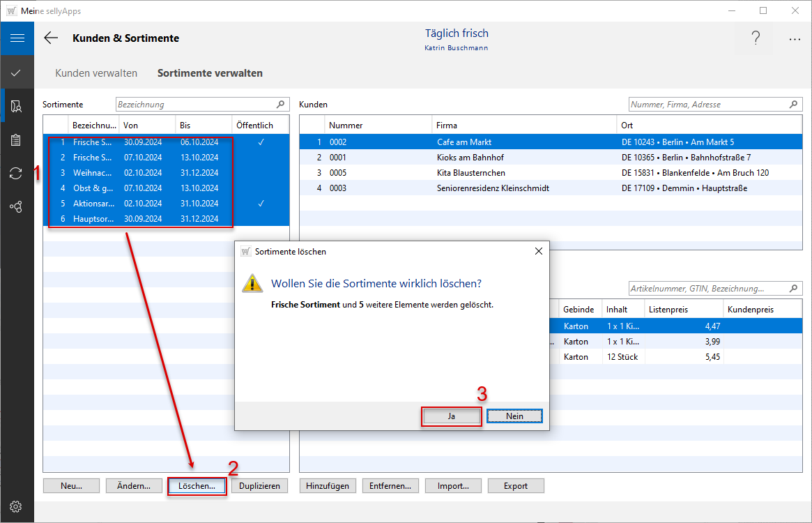Click the checkmark icon in sidebar
Image resolution: width=812 pixels, height=523 pixels.
coord(17,73)
